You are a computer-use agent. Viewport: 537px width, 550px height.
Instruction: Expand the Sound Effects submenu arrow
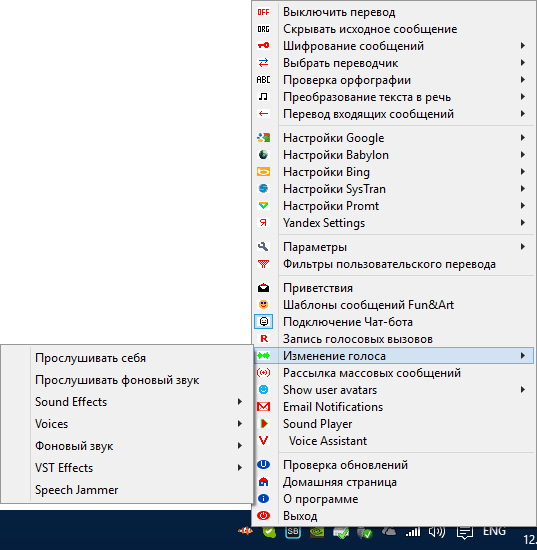pyautogui.click(x=240, y=402)
